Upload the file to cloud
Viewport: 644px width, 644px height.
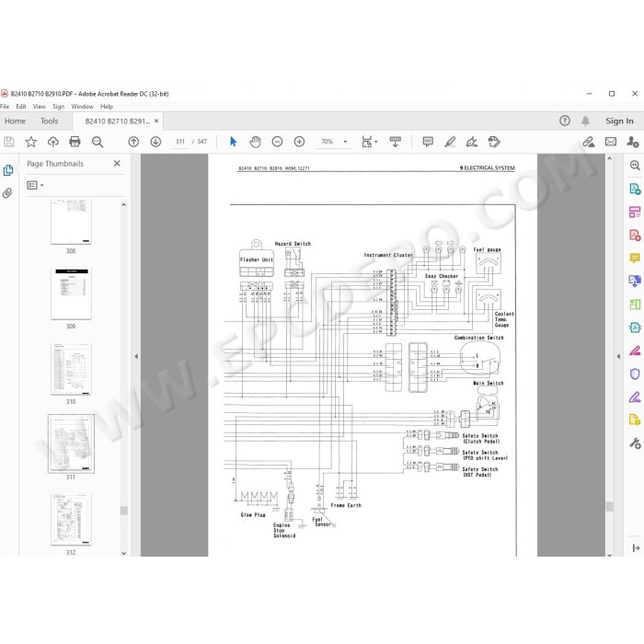point(53,142)
